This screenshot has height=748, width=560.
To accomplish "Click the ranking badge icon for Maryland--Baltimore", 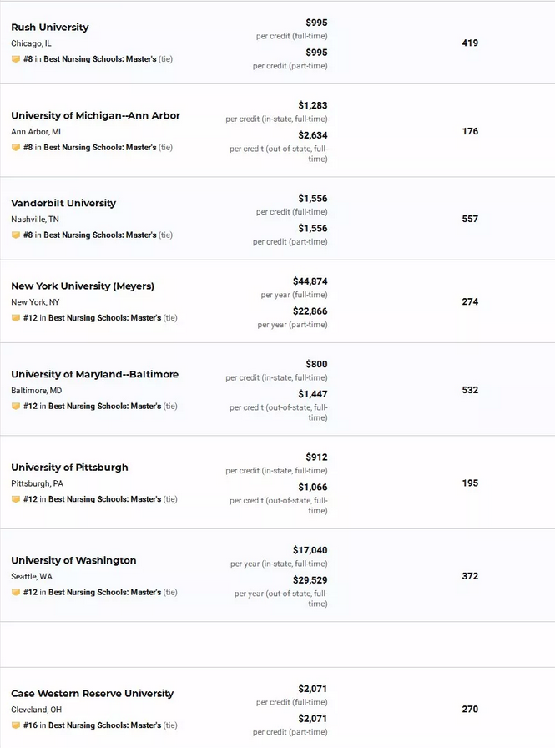I will pyautogui.click(x=16, y=406).
